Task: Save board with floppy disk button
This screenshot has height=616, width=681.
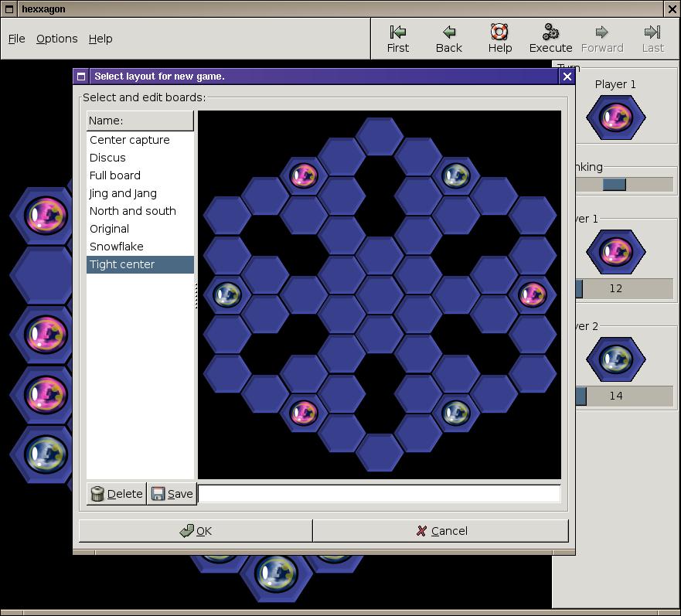Action: tap(172, 494)
